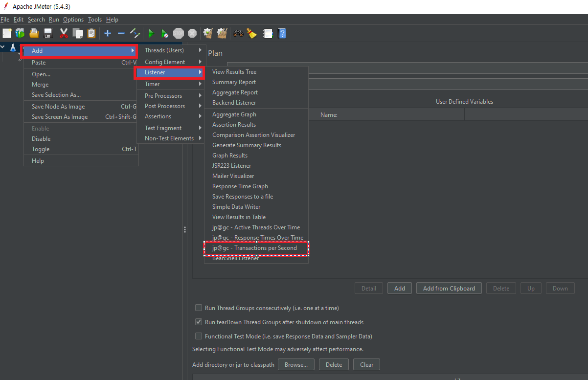Viewport: 588px width, 380px height.
Task: Click the Reset Search broom icon
Action: point(251,33)
